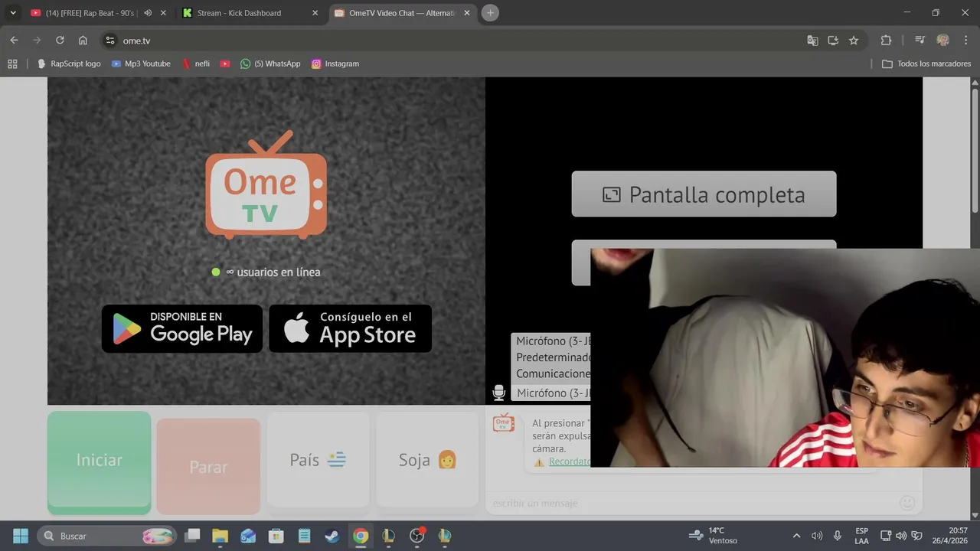Click the browser home button
This screenshot has height=551, width=980.
83,41
